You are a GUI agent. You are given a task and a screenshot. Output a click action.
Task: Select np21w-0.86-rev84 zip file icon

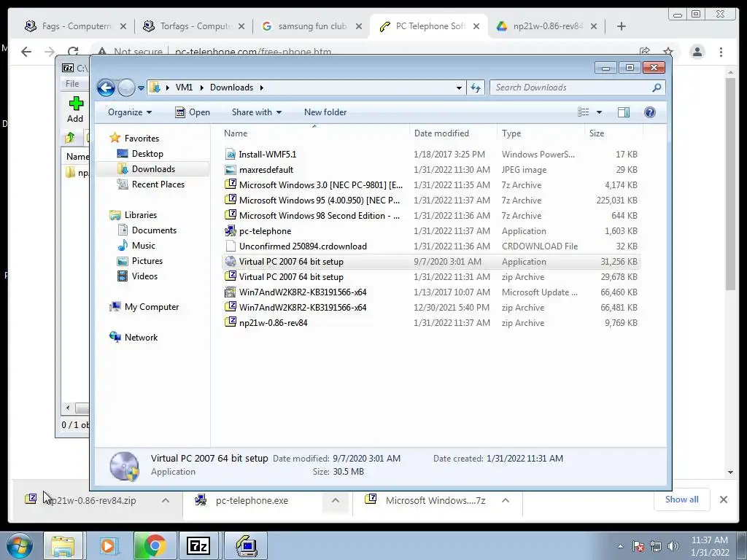[x=231, y=322]
